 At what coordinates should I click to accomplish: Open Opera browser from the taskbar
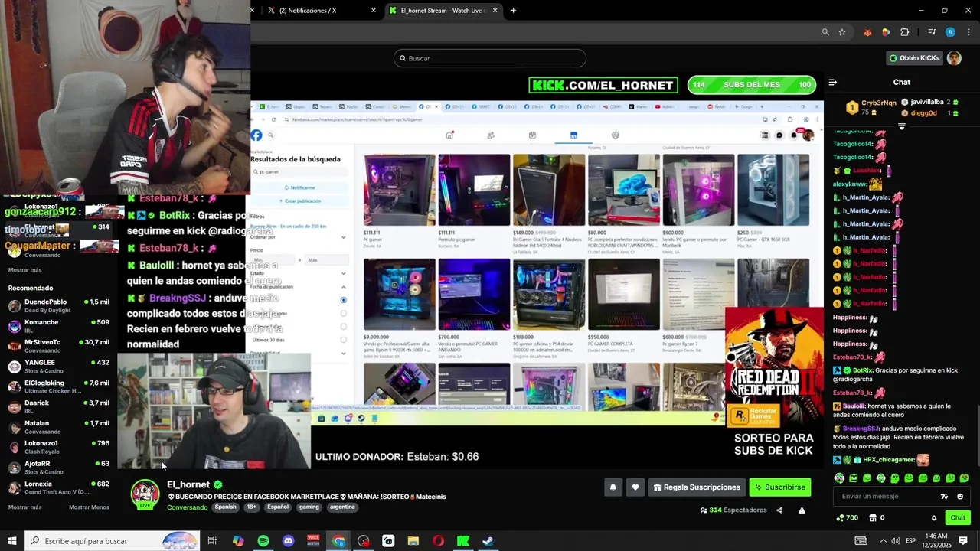point(438,541)
